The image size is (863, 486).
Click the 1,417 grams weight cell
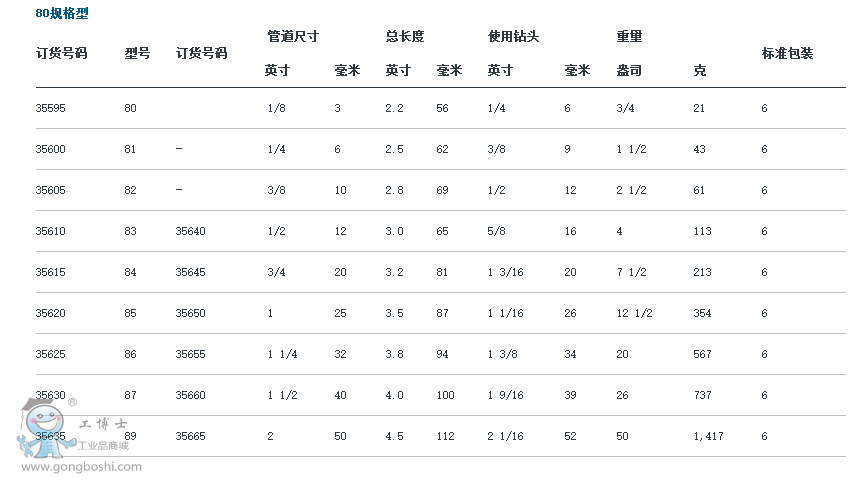tap(708, 436)
